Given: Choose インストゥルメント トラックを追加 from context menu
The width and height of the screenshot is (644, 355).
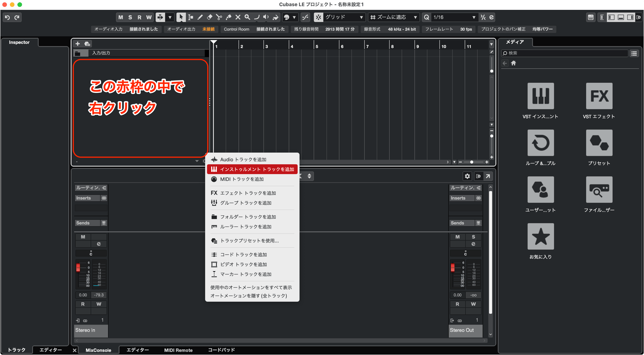Looking at the screenshot, I should coord(252,169).
